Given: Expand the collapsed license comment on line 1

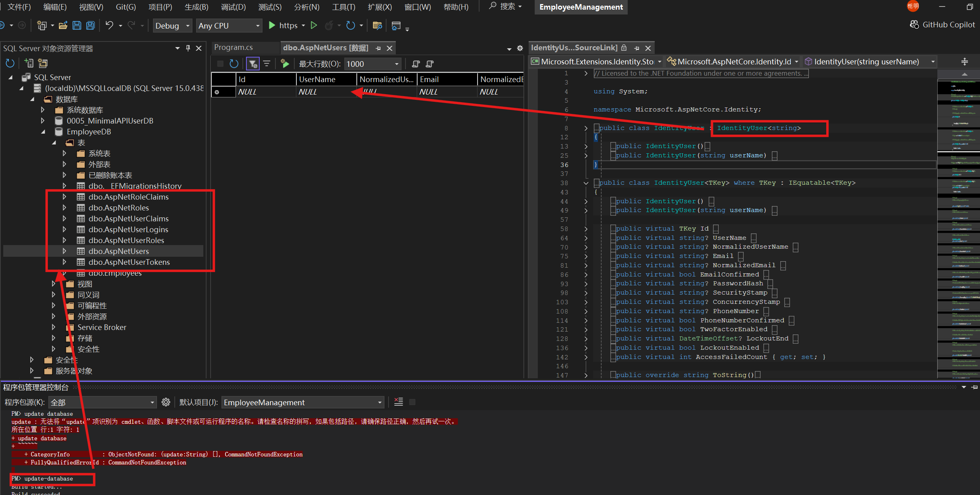Looking at the screenshot, I should click(586, 73).
